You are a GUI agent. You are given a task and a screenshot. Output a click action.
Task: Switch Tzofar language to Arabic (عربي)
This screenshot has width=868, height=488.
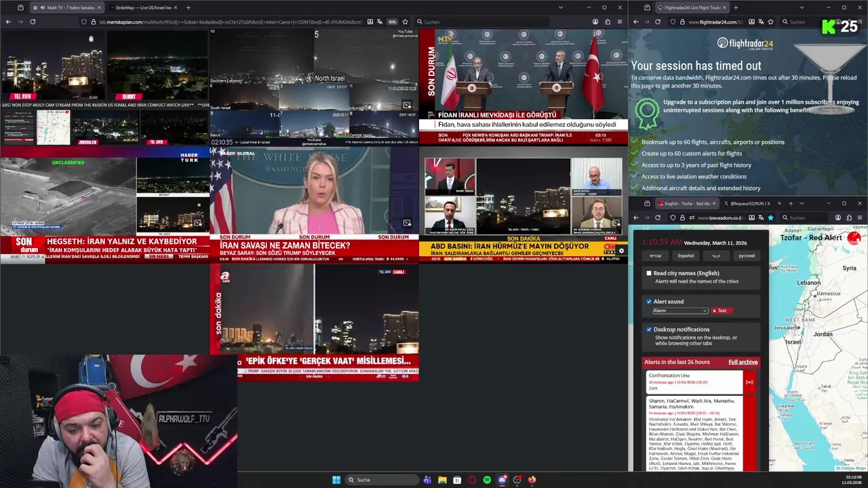pos(716,256)
